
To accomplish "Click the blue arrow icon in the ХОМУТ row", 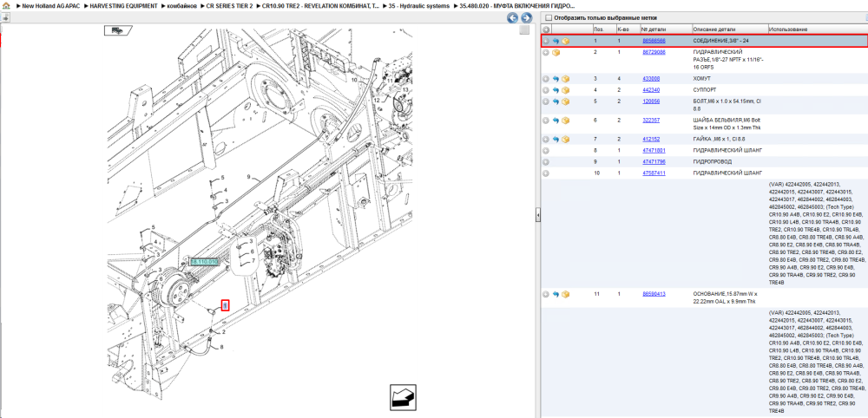I will (x=556, y=79).
